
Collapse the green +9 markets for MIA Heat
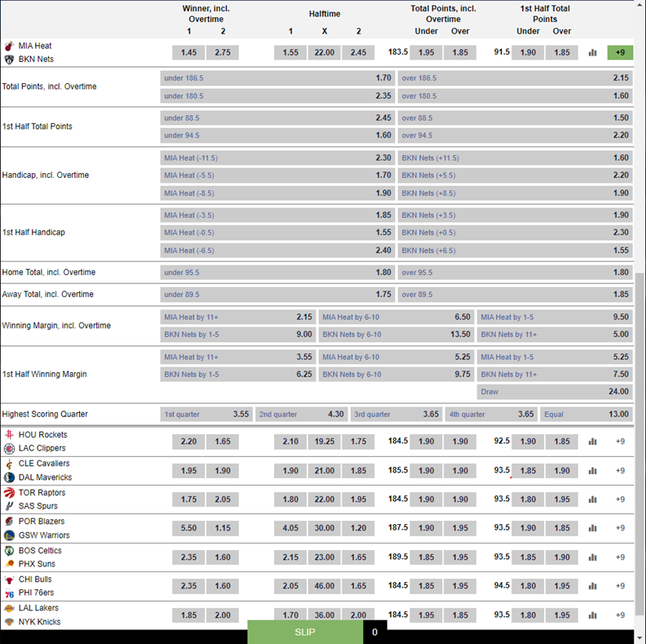[620, 53]
